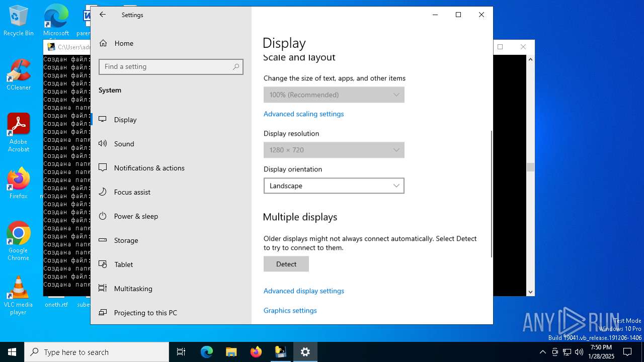This screenshot has width=644, height=362.
Task: Select Recycle Bin desktop icon
Action: 19,21
